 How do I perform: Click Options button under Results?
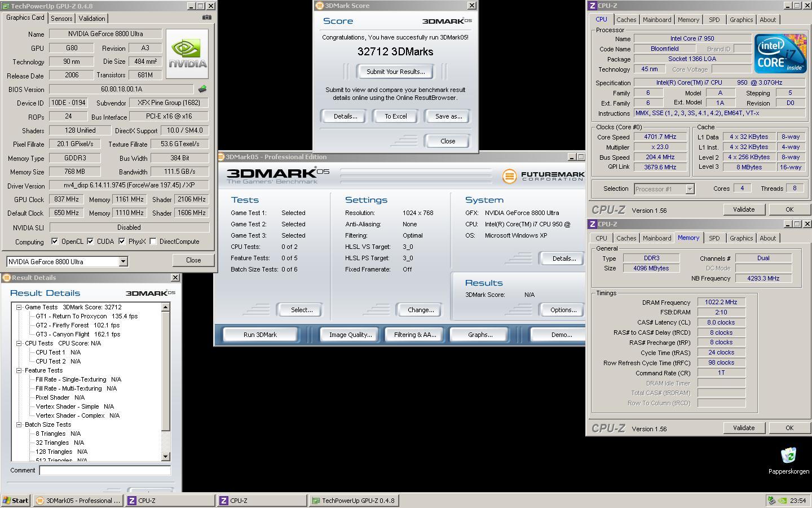tap(563, 310)
